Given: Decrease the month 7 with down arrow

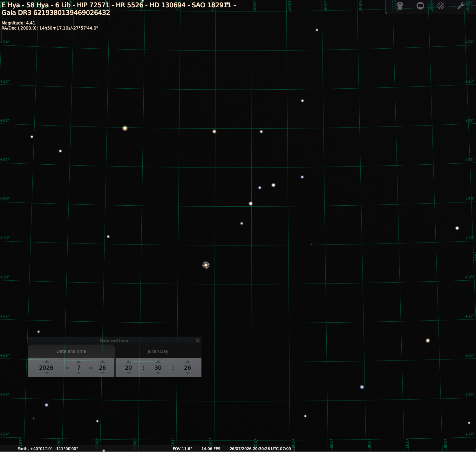Looking at the screenshot, I should click(79, 373).
